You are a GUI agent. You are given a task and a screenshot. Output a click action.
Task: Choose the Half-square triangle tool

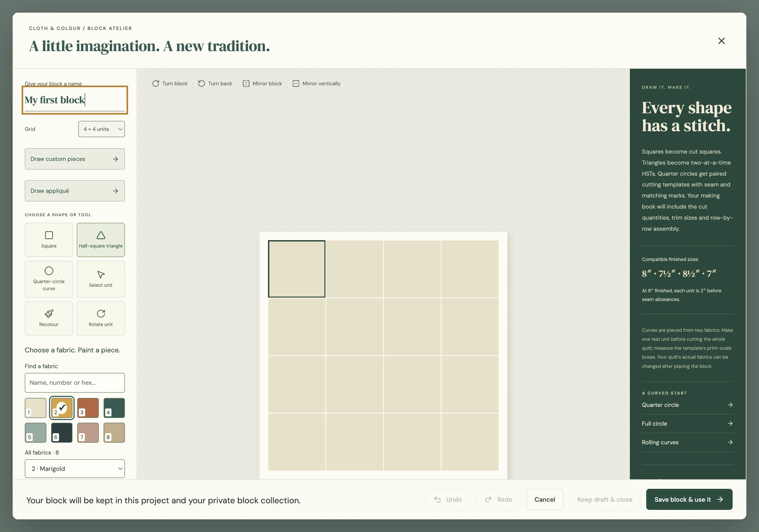coord(101,240)
